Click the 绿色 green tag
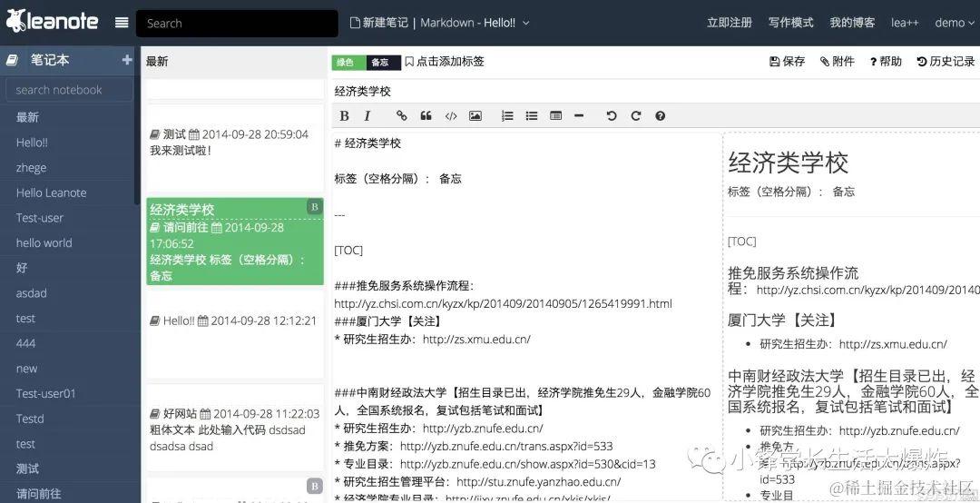980x503 pixels. point(348,62)
